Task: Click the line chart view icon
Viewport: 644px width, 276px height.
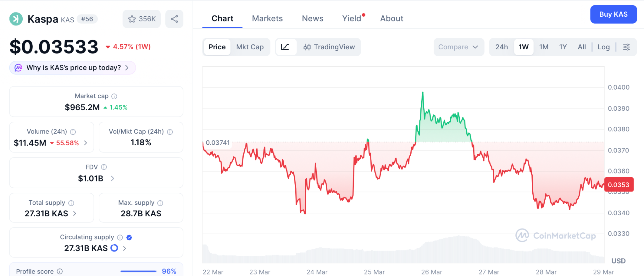Action: coord(285,47)
